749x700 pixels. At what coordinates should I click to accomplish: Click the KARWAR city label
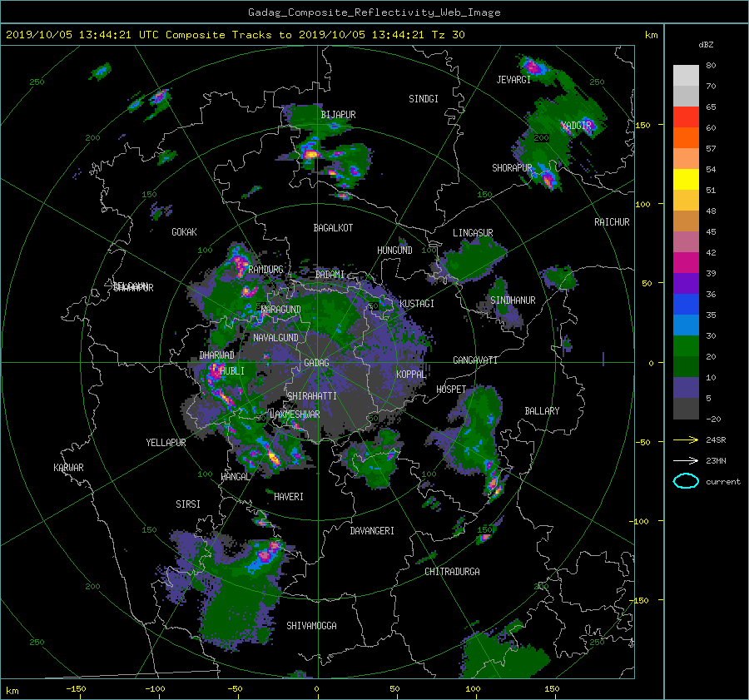click(68, 468)
